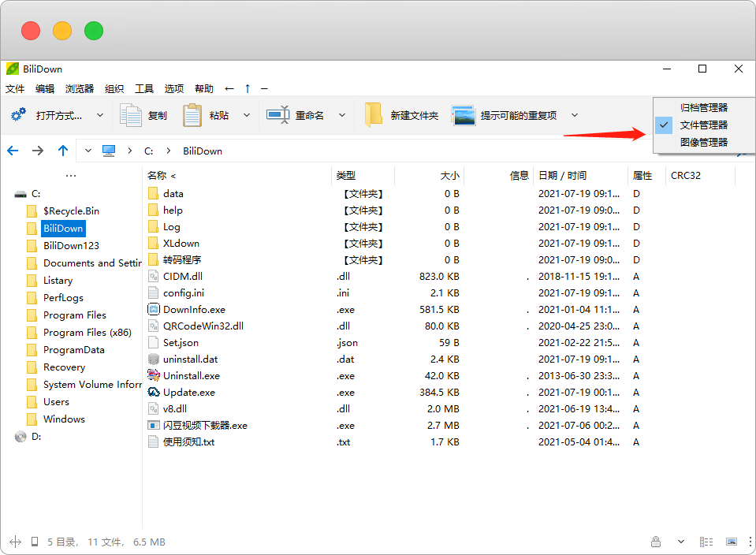
Task: Open the dropdown arrow beside 粘贴
Action: click(x=247, y=115)
